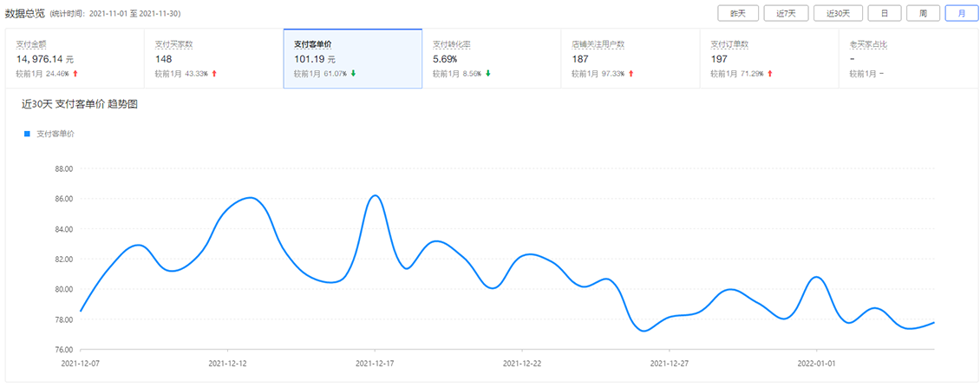This screenshot has height=388, width=980.
Task: Switch to the 近7天 range
Action: pyautogui.click(x=788, y=13)
